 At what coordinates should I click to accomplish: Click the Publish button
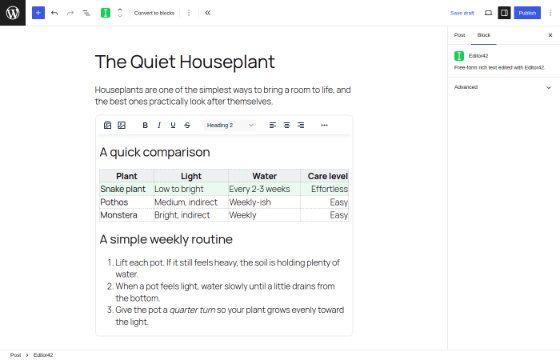527,13
